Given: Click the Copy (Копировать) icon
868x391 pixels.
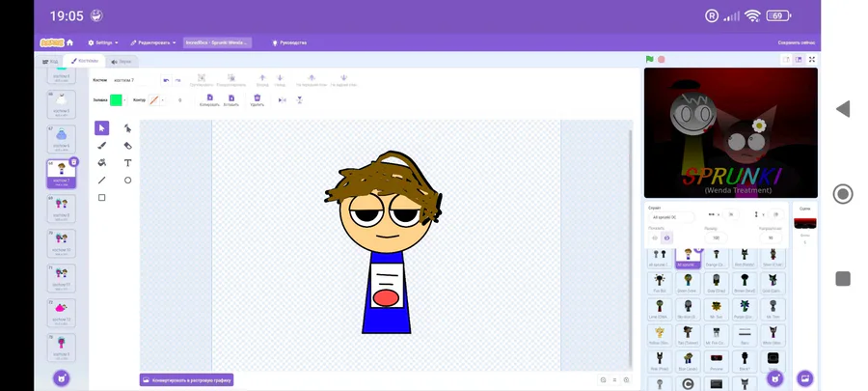Looking at the screenshot, I should [x=210, y=99].
